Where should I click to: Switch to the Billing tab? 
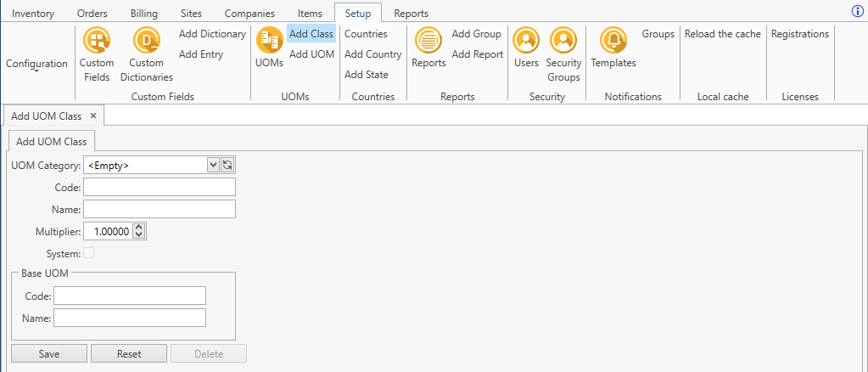(x=144, y=14)
